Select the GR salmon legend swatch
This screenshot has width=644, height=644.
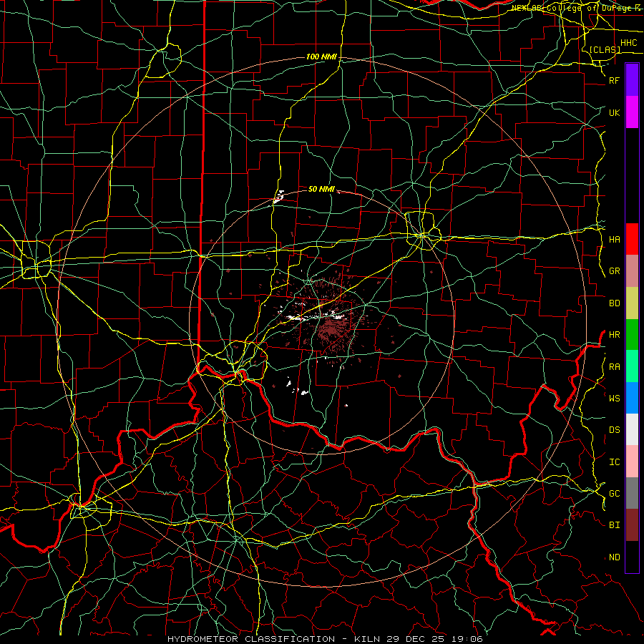[632, 270]
